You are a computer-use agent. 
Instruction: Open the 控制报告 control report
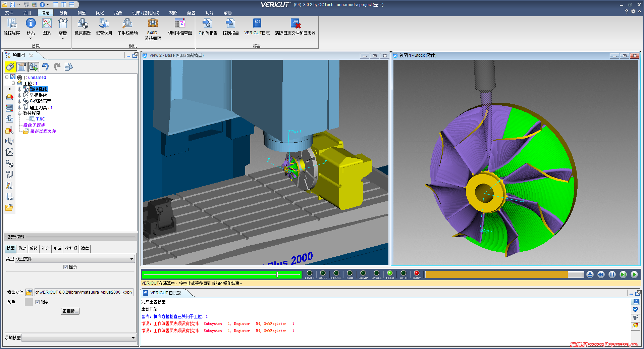click(231, 27)
